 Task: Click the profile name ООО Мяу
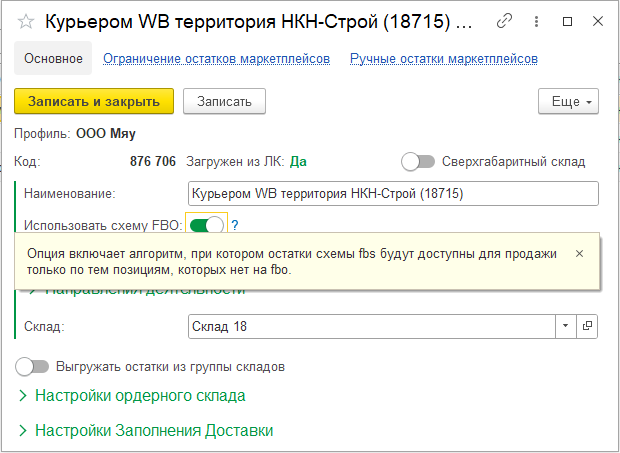(106, 134)
